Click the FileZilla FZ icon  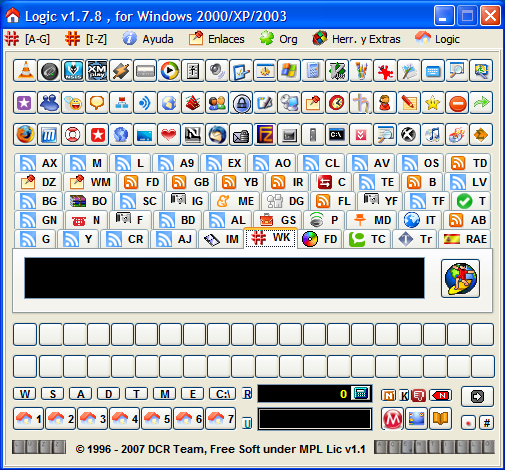click(265, 135)
